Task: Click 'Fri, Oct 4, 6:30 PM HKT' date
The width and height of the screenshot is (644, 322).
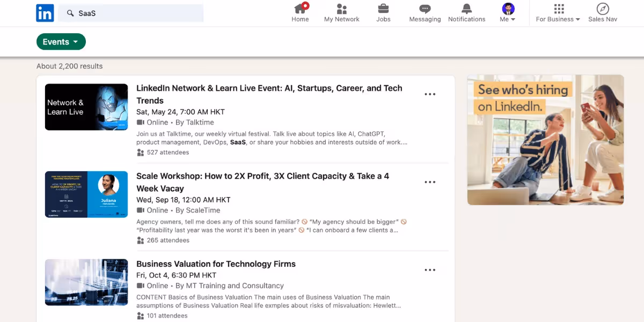Action: [x=177, y=275]
